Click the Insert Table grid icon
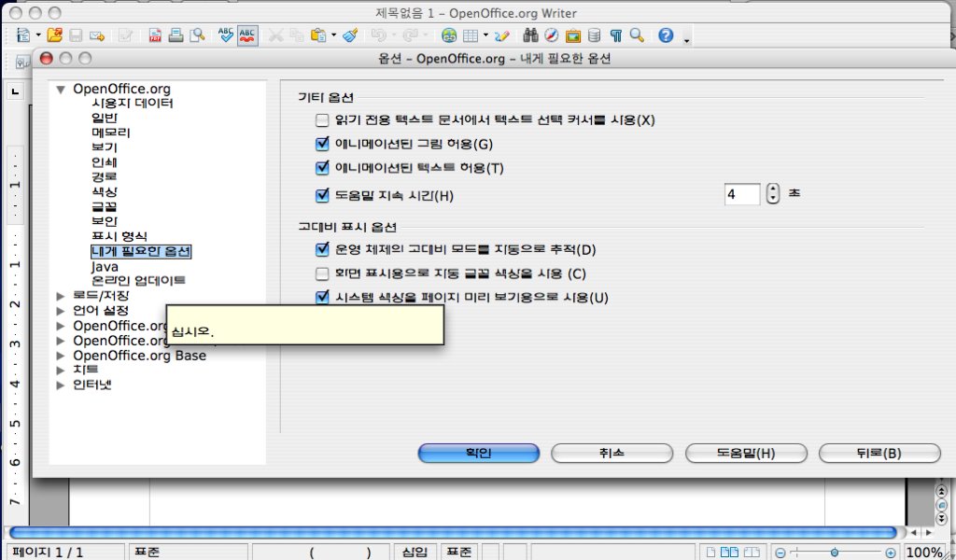The width and height of the screenshot is (956, 560). (471, 35)
